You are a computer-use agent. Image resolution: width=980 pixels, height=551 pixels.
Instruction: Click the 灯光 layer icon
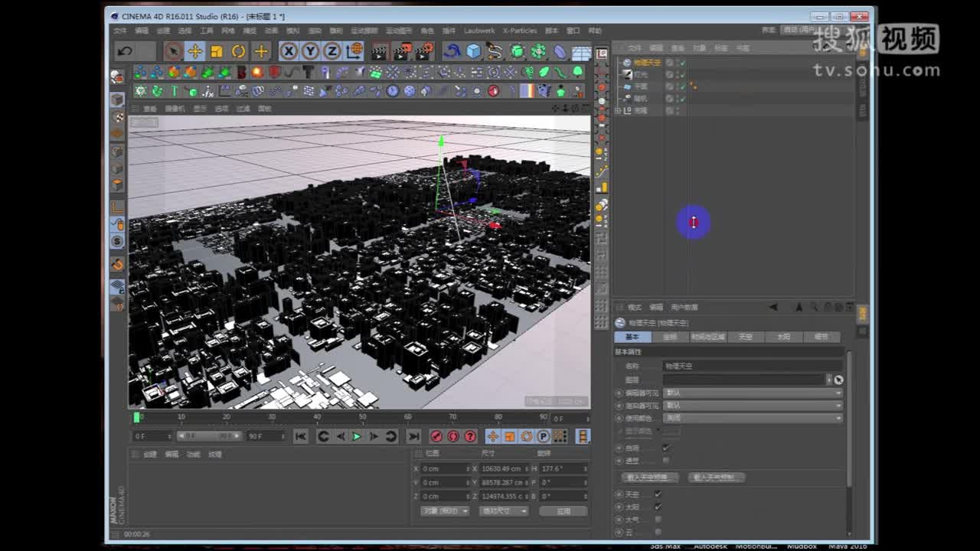(x=626, y=74)
